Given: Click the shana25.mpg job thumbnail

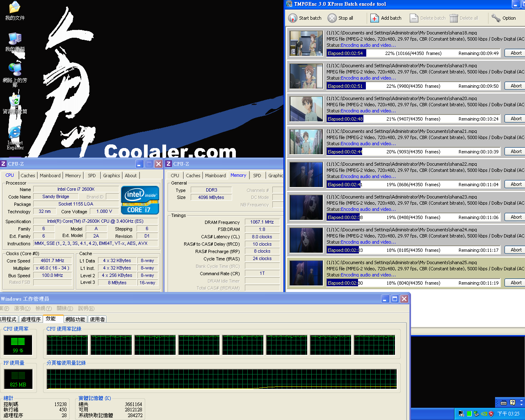Looking at the screenshot, I should pos(306,273).
